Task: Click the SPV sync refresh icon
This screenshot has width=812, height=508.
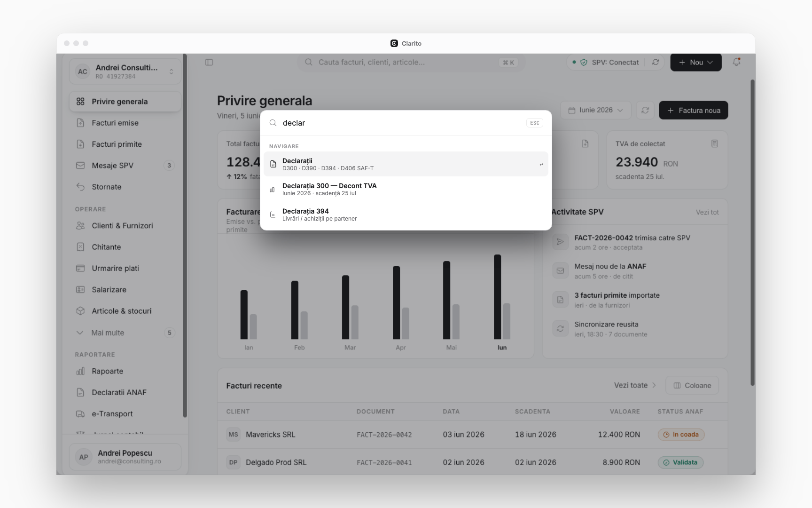Action: pos(656,62)
